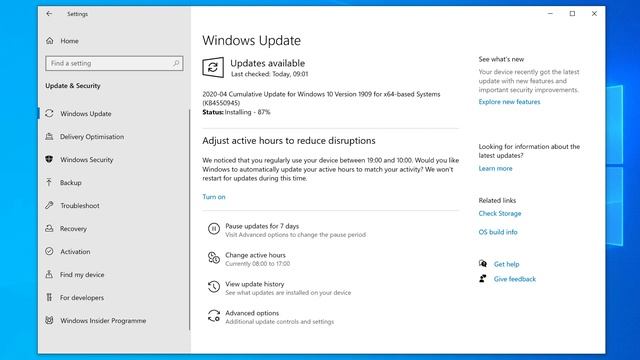Click the Get help link
Image resolution: width=640 pixels, height=360 pixels.
[506, 264]
